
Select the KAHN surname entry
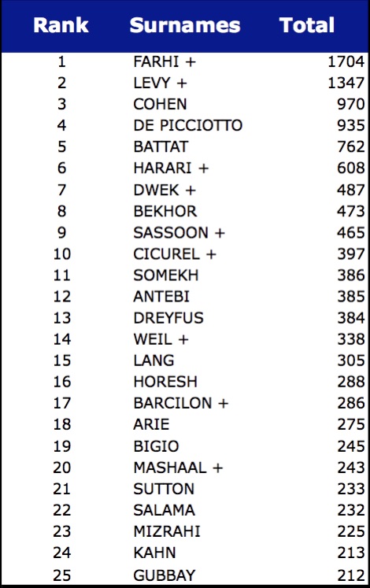click(x=154, y=553)
